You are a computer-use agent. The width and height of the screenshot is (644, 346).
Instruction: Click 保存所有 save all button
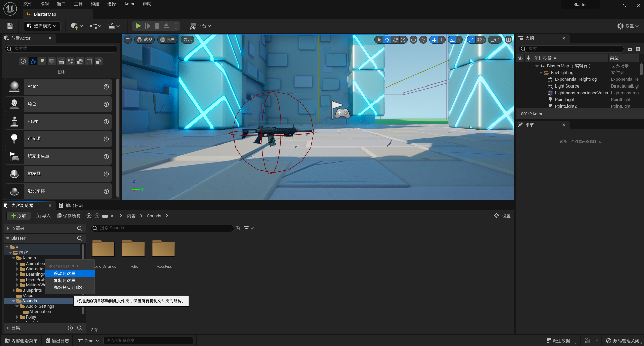(69, 216)
